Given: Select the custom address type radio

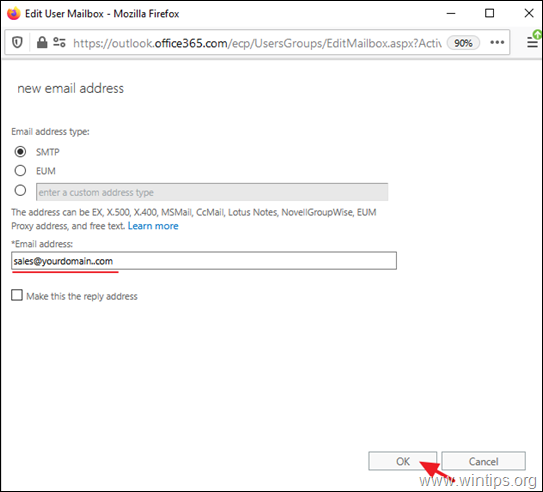Looking at the screenshot, I should (x=20, y=190).
